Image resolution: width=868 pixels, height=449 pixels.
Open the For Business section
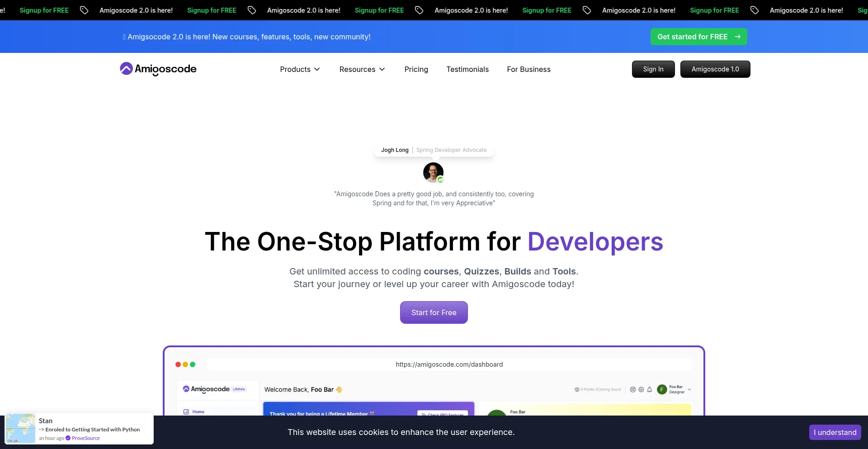[x=528, y=69]
